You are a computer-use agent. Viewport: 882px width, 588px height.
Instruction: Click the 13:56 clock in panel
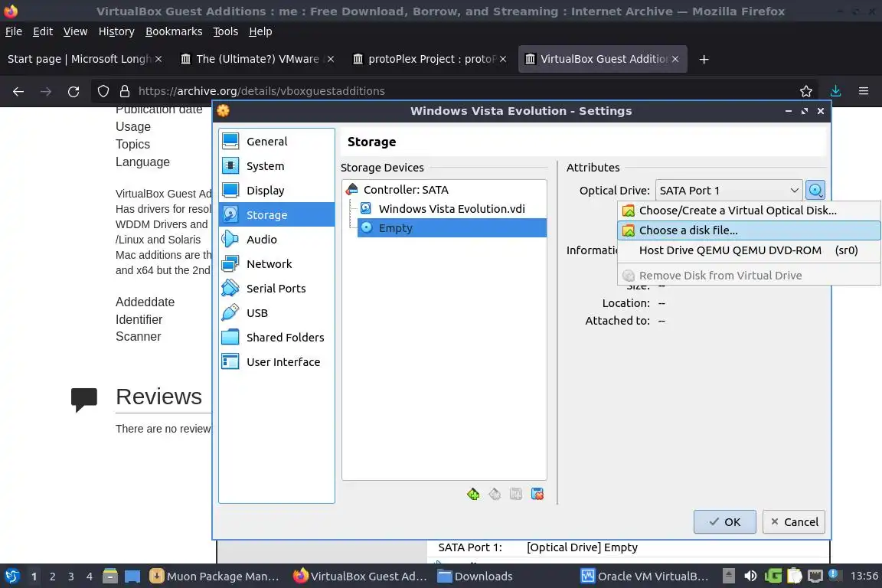click(864, 577)
